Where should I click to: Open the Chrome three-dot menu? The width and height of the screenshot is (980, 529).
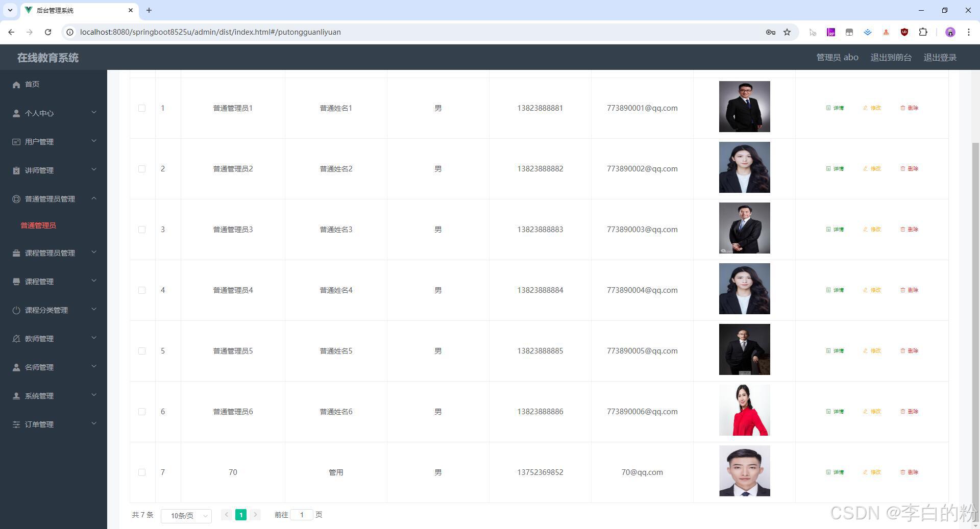coord(968,32)
